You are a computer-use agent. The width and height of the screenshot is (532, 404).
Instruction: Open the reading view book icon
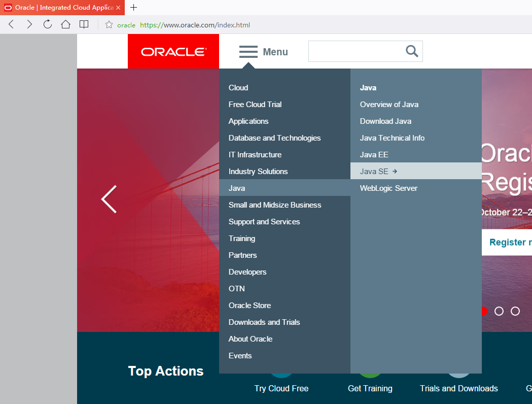coord(84,24)
